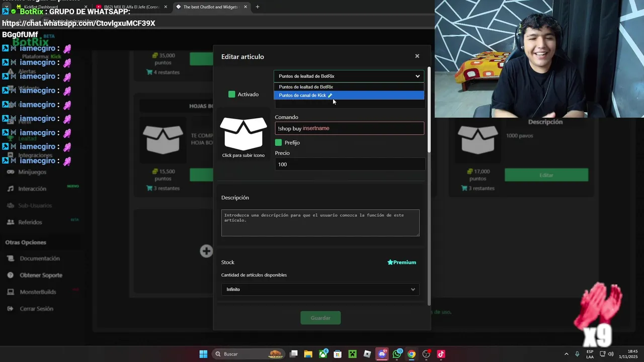Show hidden system tray icons

[566, 354]
